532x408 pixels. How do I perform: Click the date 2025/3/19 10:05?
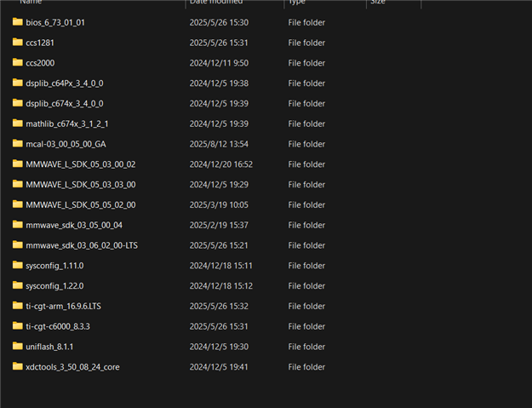coord(219,205)
